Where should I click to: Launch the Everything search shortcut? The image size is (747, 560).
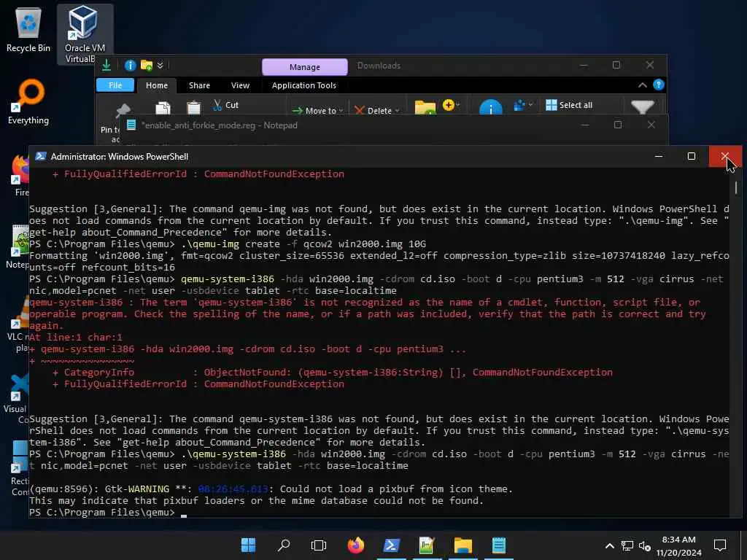point(28,101)
